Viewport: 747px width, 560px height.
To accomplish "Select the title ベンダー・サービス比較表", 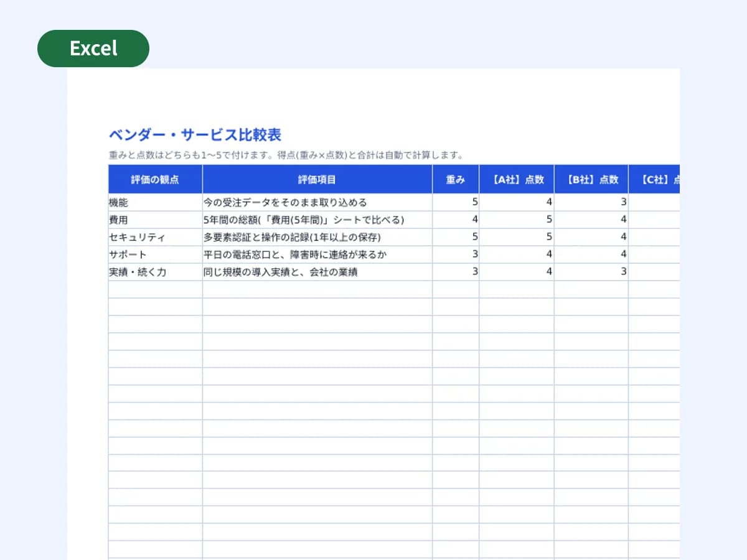I will click(195, 134).
